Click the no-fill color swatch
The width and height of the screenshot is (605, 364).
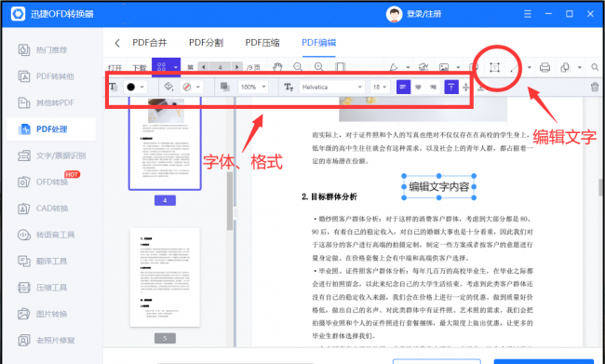tap(187, 88)
